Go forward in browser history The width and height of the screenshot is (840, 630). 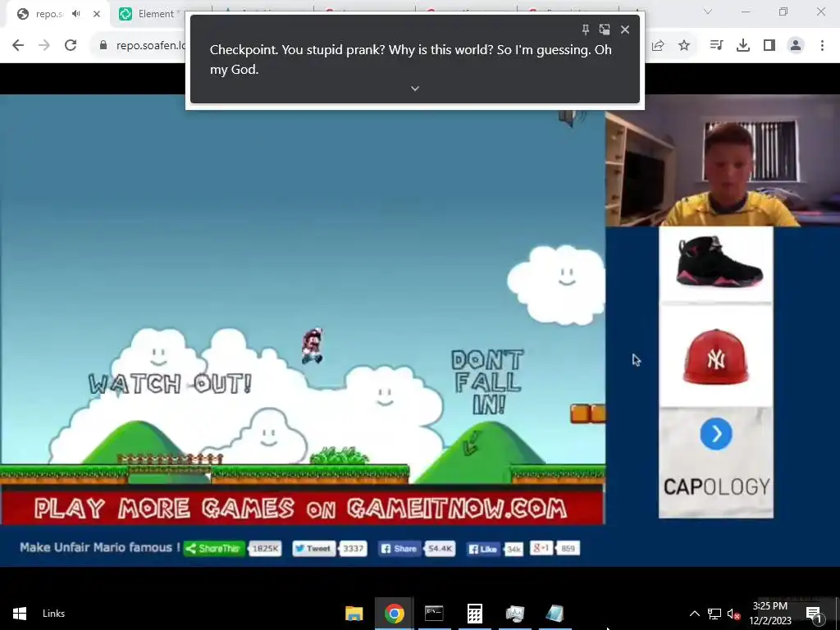coord(44,46)
